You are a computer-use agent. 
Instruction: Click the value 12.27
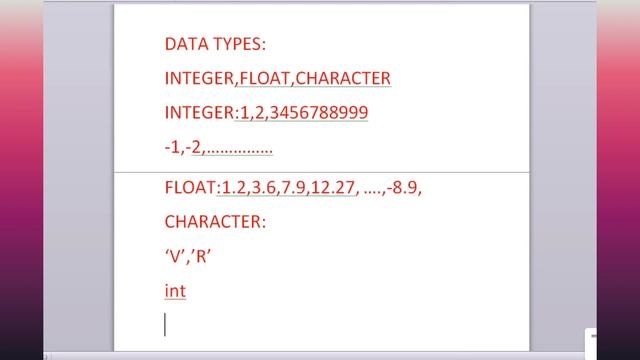[x=333, y=188]
